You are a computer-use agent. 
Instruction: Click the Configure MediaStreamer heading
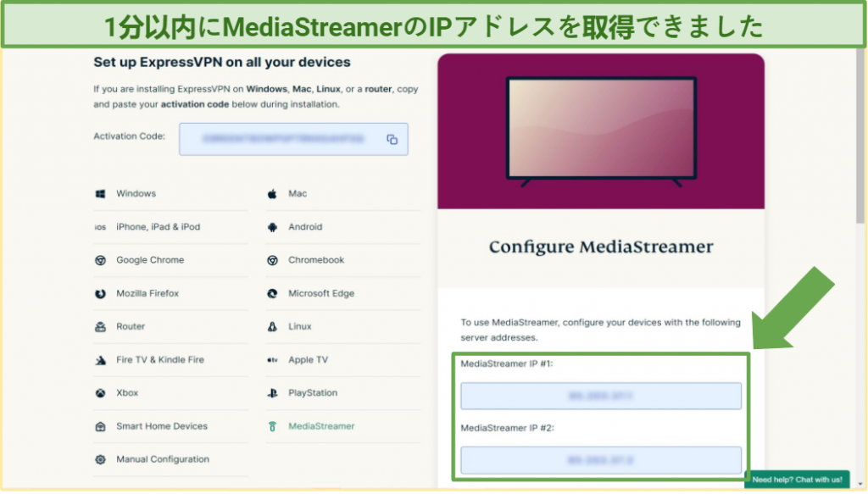(x=601, y=247)
